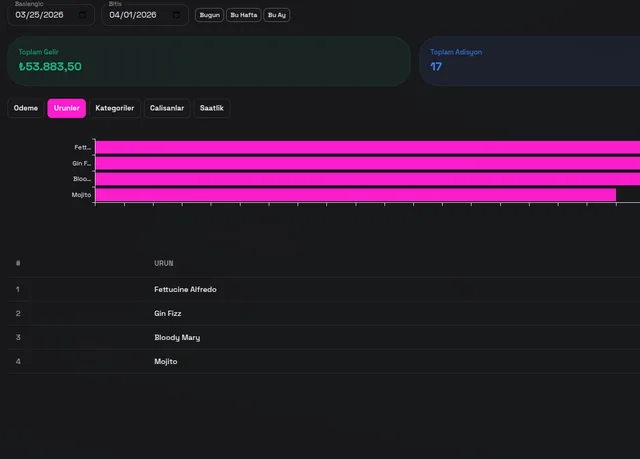Select the Gin Fizz table row
Image resolution: width=640 pixels, height=459 pixels.
(324, 313)
